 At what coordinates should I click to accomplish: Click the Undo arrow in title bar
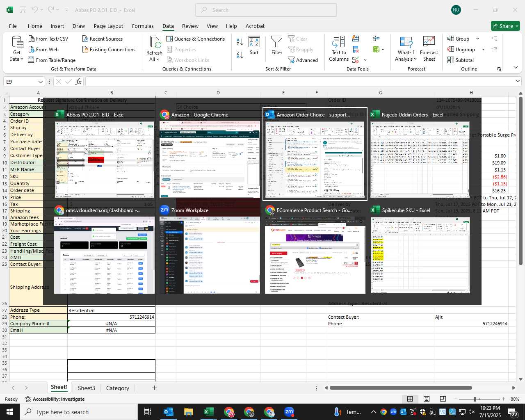[x=35, y=10]
